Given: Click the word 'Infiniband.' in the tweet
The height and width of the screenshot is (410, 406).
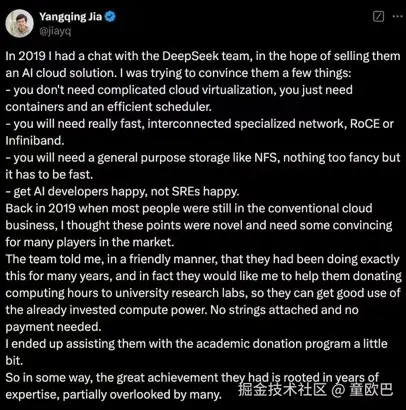Looking at the screenshot, I should click(x=35, y=141).
